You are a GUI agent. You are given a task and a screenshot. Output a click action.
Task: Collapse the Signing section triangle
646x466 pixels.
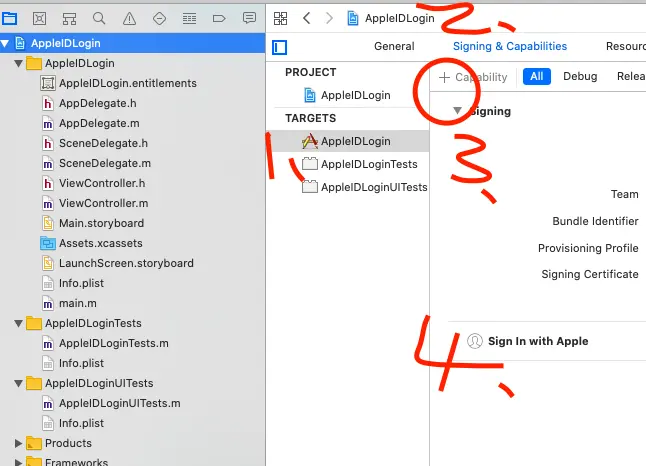tap(457, 110)
